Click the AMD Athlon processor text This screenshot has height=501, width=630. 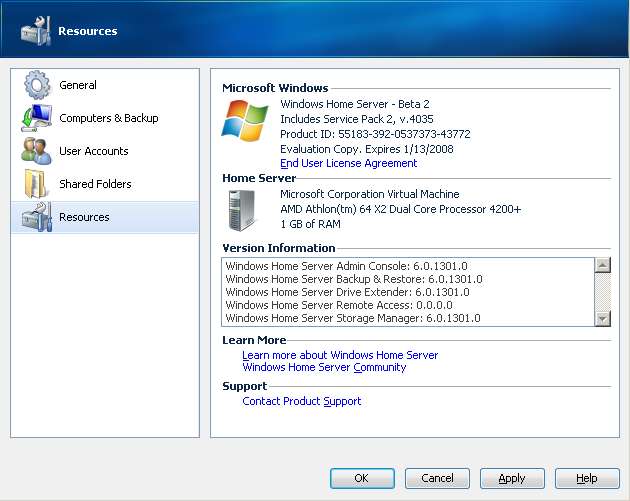click(x=401, y=209)
